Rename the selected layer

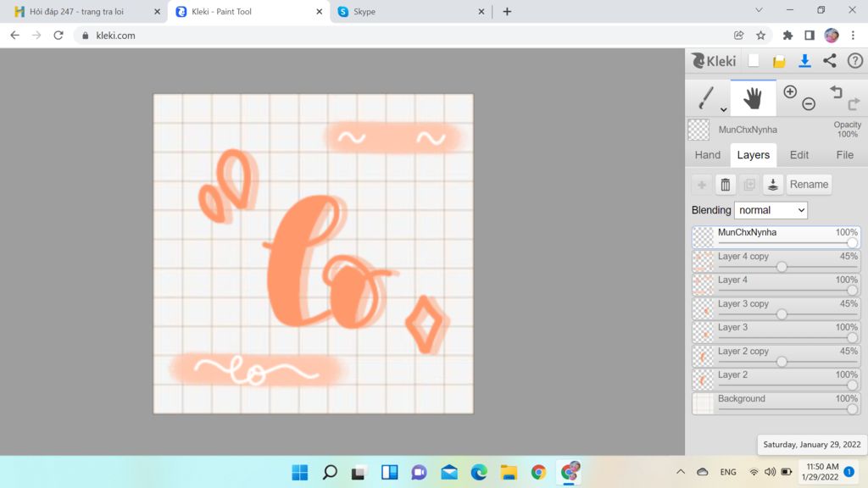809,184
